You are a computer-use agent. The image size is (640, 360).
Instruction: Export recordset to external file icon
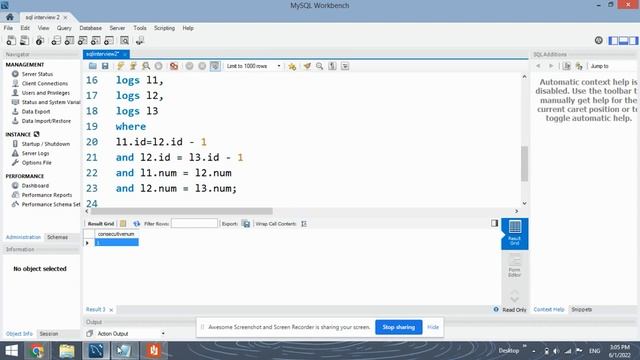pyautogui.click(x=246, y=224)
